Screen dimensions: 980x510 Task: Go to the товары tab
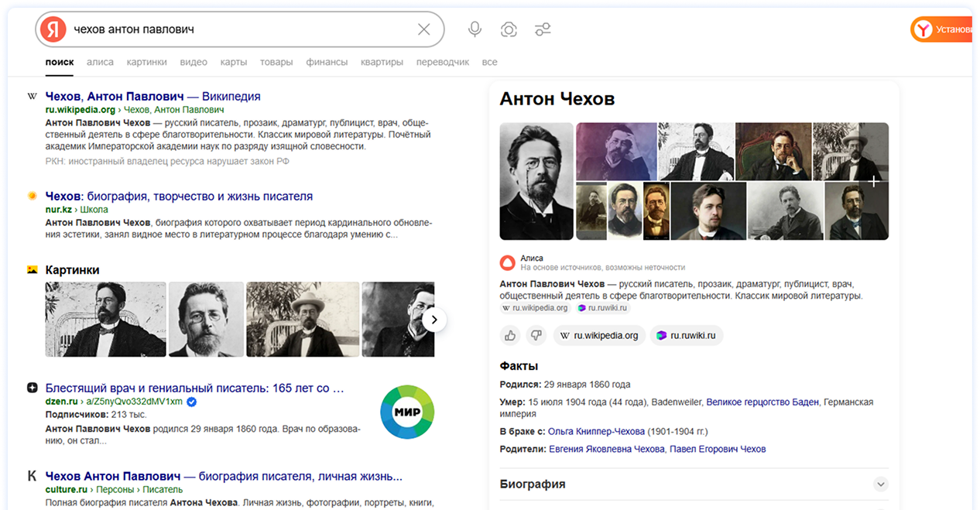(276, 62)
